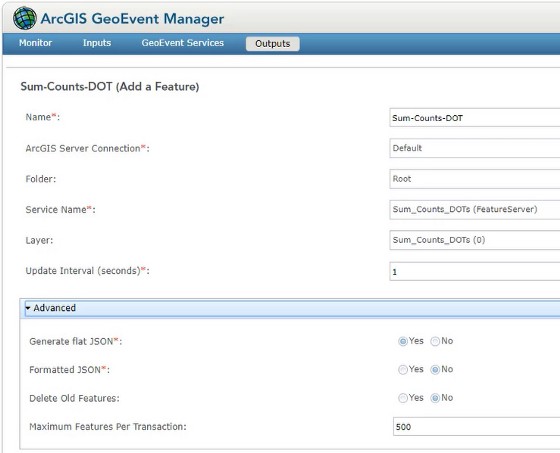
Task: Click the Delete Old Features label
Action: click(74, 398)
